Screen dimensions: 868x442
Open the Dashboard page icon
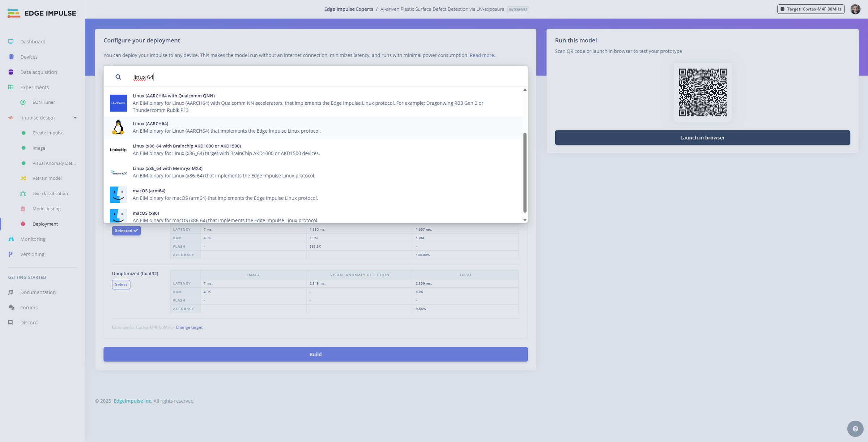pyautogui.click(x=11, y=42)
